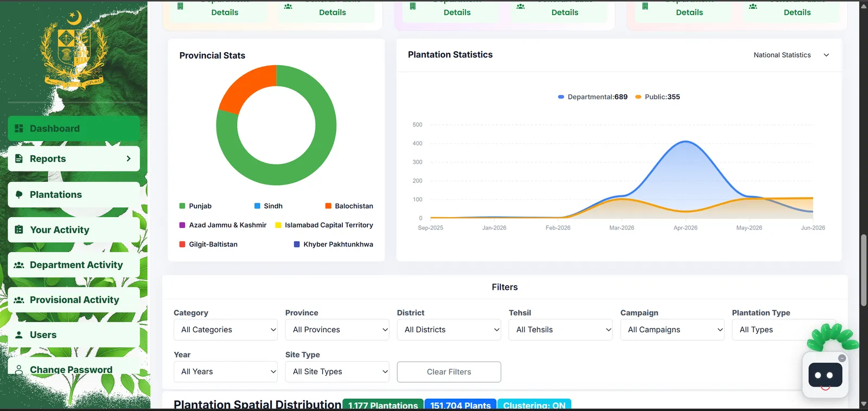Image resolution: width=868 pixels, height=411 pixels.
Task: Expand the Reports submenu chevron
Action: click(129, 159)
